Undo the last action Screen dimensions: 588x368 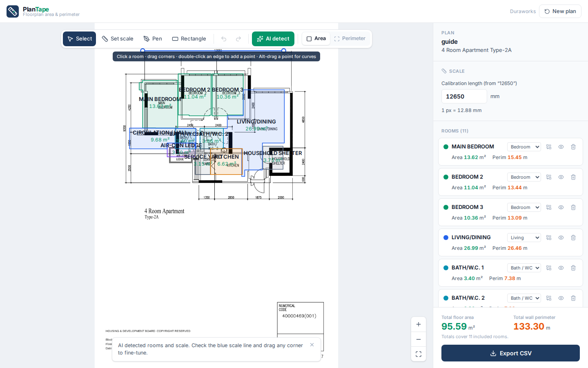tap(224, 39)
